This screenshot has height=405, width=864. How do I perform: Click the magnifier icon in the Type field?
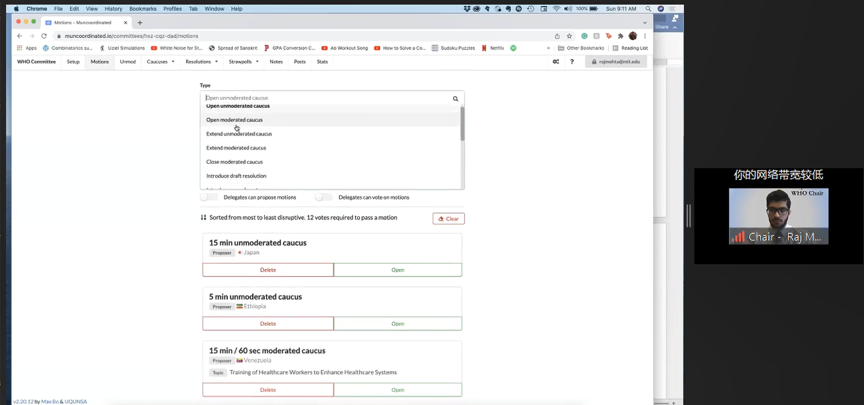click(x=456, y=99)
